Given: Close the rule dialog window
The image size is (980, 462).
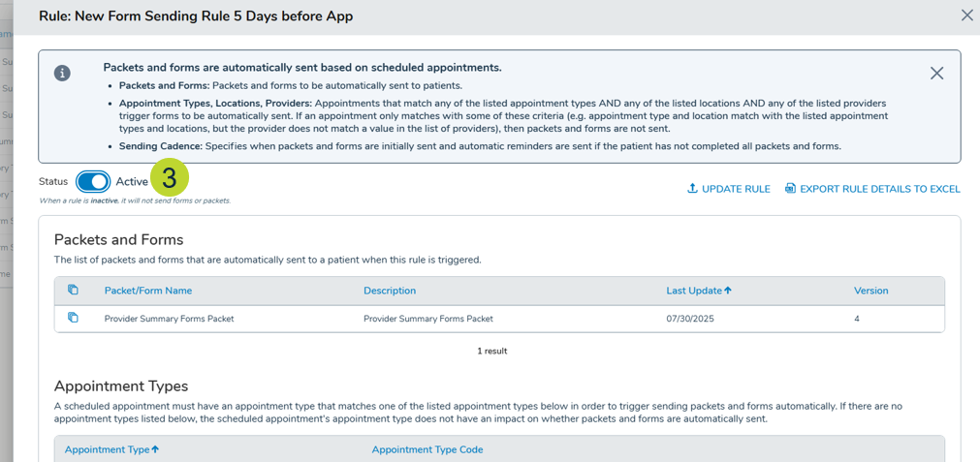Looking at the screenshot, I should (x=966, y=15).
